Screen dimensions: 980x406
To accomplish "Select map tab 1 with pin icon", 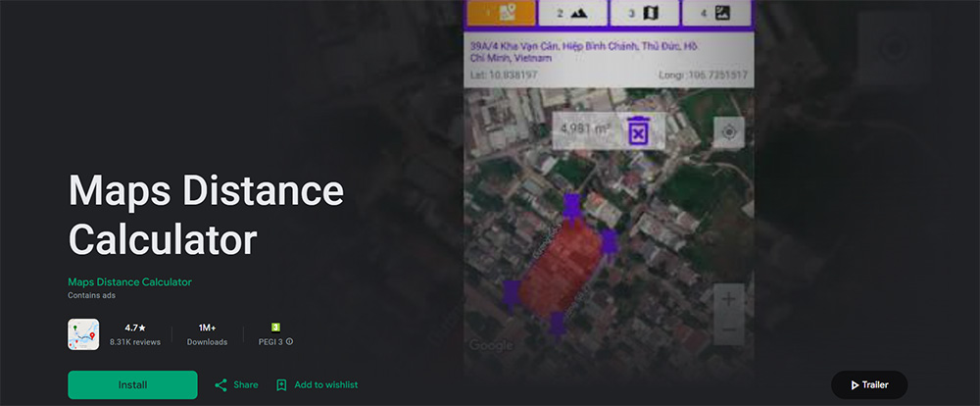I will 501,13.
